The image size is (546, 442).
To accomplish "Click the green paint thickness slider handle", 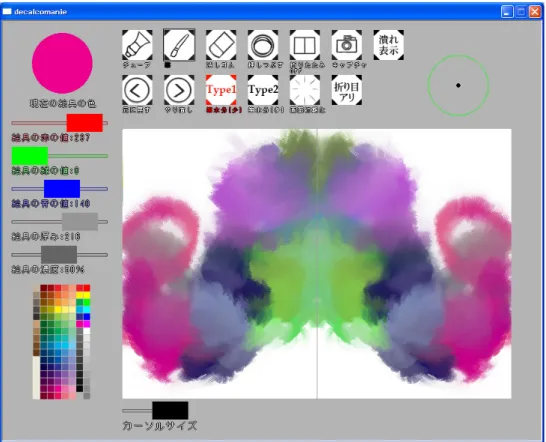I will pyautogui.click(x=30, y=156).
